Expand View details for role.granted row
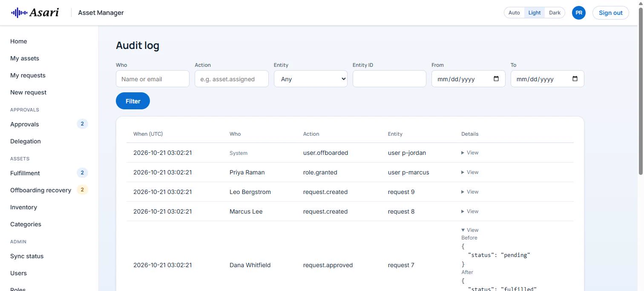Viewport: 644px width, 291px height. click(470, 172)
